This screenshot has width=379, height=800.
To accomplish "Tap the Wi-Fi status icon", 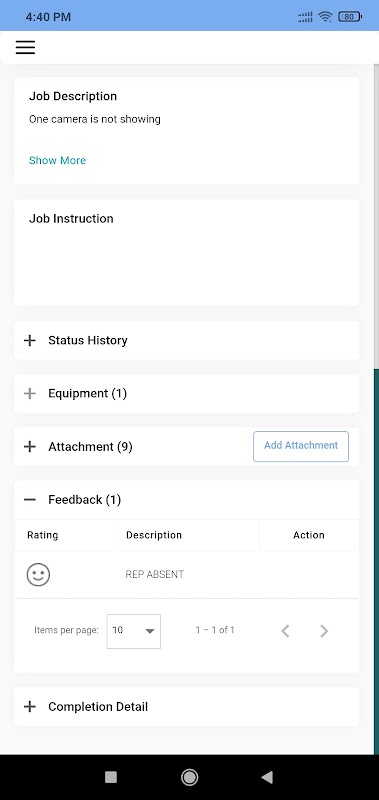I will (x=324, y=17).
